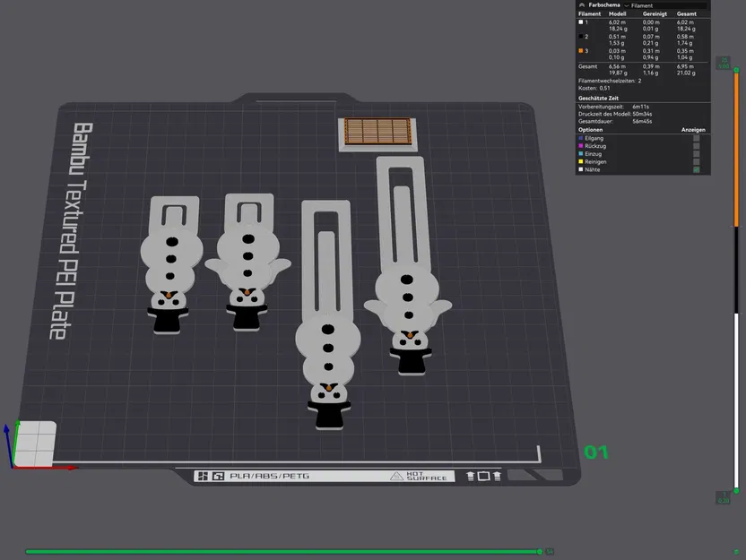This screenshot has width=746, height=560.
Task: Click the orange segment of the layer slider
Action: pos(736,150)
